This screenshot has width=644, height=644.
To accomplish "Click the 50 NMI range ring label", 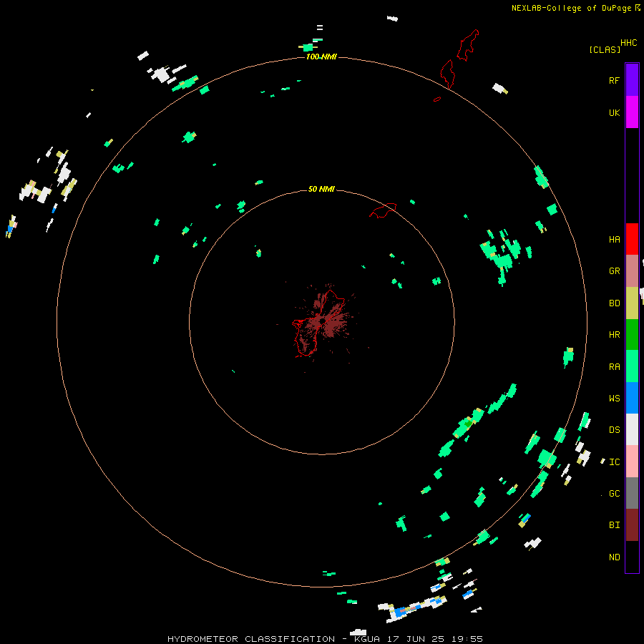I will point(321,189).
